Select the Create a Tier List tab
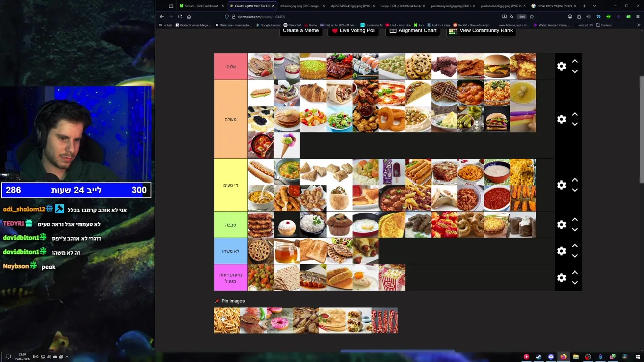 [x=252, y=6]
